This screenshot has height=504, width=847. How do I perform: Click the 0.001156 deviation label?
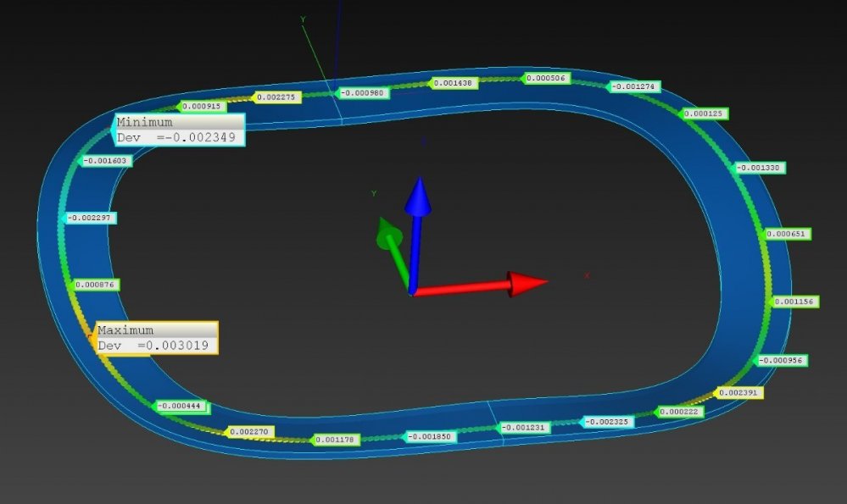coord(795,302)
